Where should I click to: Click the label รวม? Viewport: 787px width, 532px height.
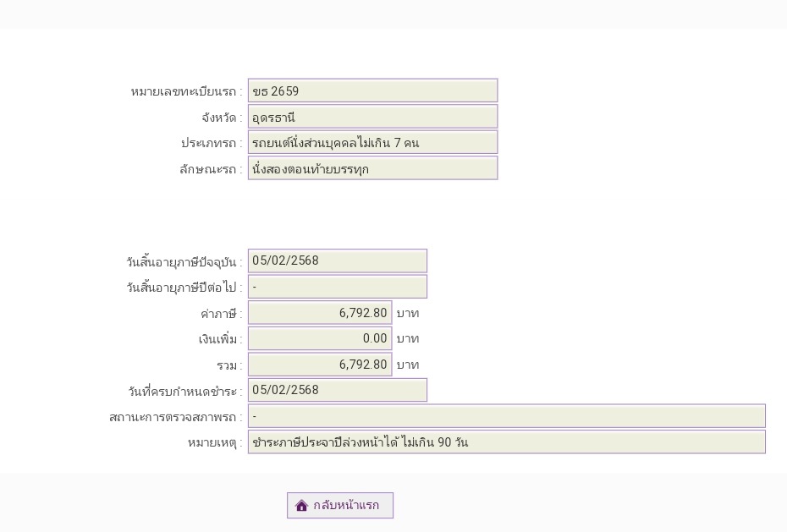coord(229,365)
